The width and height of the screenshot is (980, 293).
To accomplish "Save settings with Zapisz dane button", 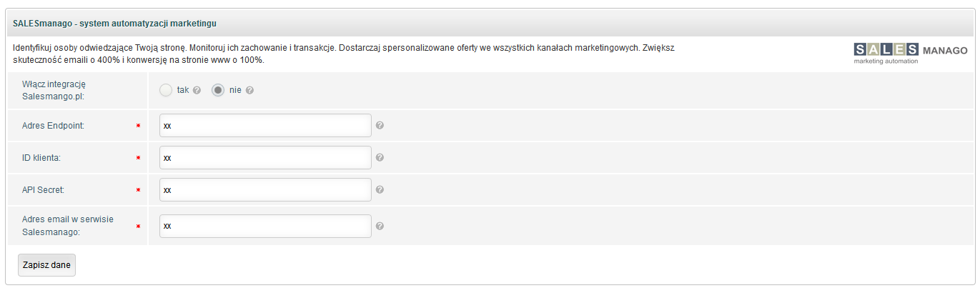I will tap(46, 264).
